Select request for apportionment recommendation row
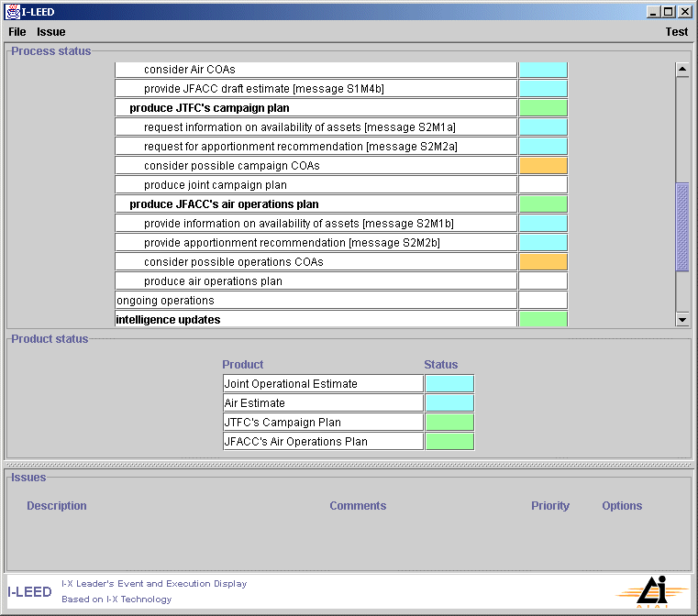 point(316,147)
